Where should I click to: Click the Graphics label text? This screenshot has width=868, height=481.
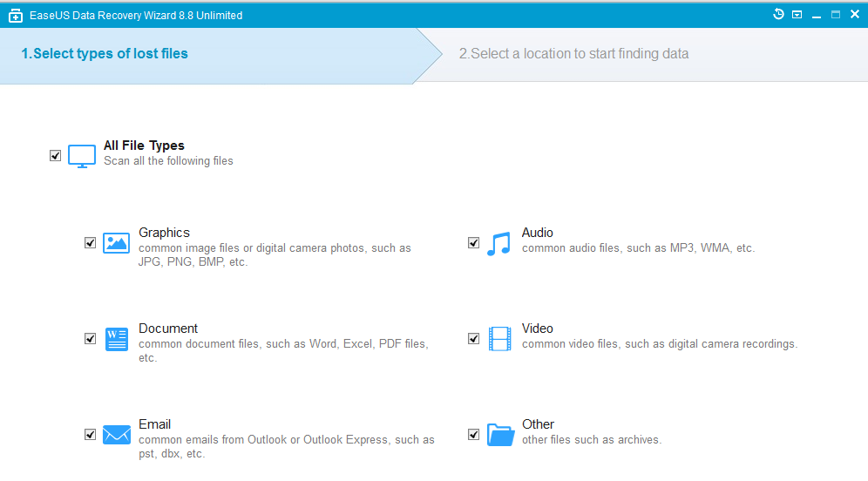164,233
